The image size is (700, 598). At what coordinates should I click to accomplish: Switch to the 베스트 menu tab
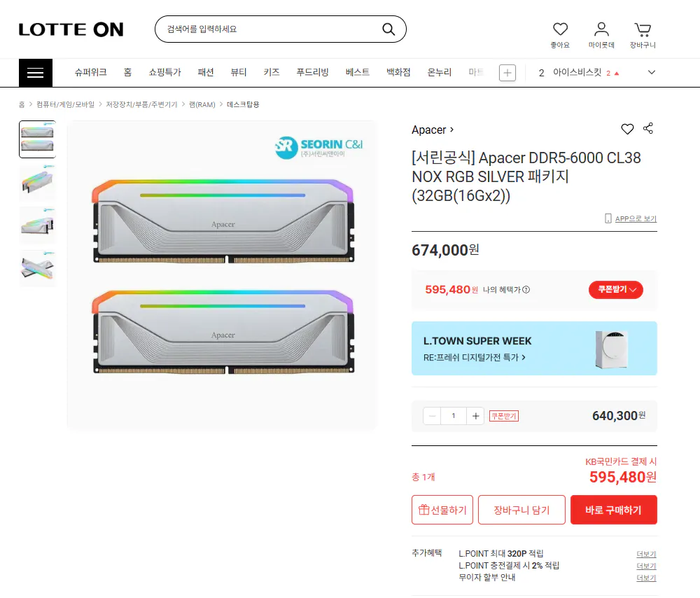(x=357, y=72)
